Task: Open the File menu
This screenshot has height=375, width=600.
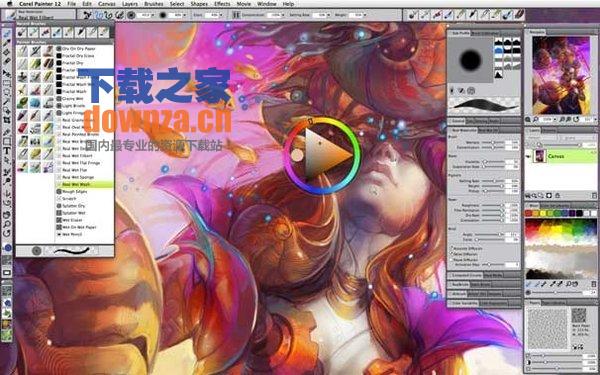Action: 72,4
